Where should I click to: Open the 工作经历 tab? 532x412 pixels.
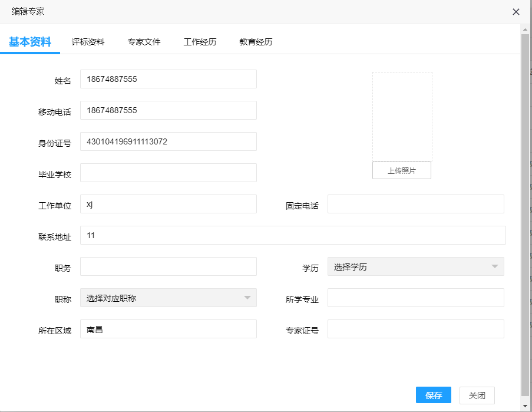pos(200,42)
